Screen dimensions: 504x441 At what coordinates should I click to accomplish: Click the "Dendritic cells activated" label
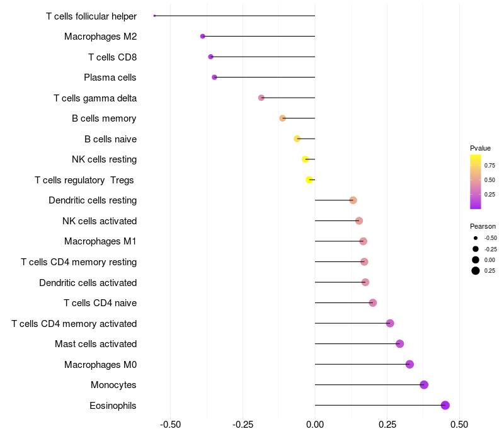[88, 282]
